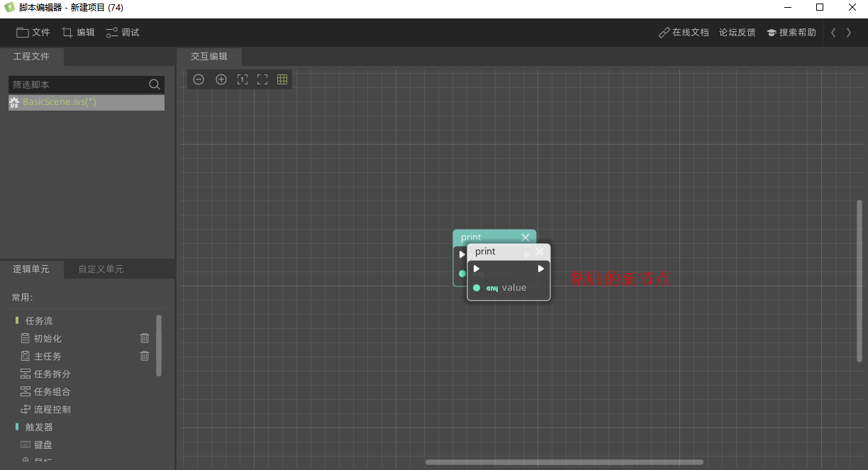868x470 pixels.
Task: Fit canvas to screen icon
Action: pos(262,79)
